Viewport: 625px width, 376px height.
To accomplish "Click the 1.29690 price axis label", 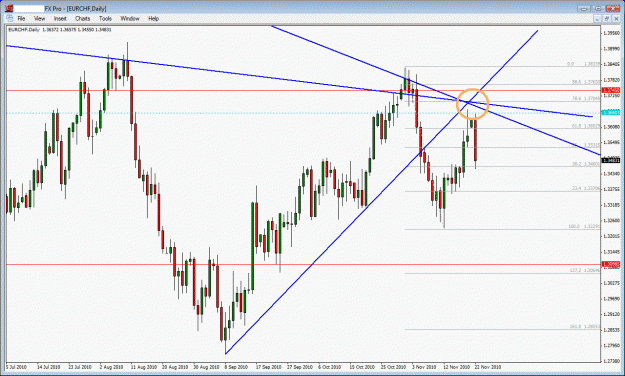I will [x=611, y=299].
